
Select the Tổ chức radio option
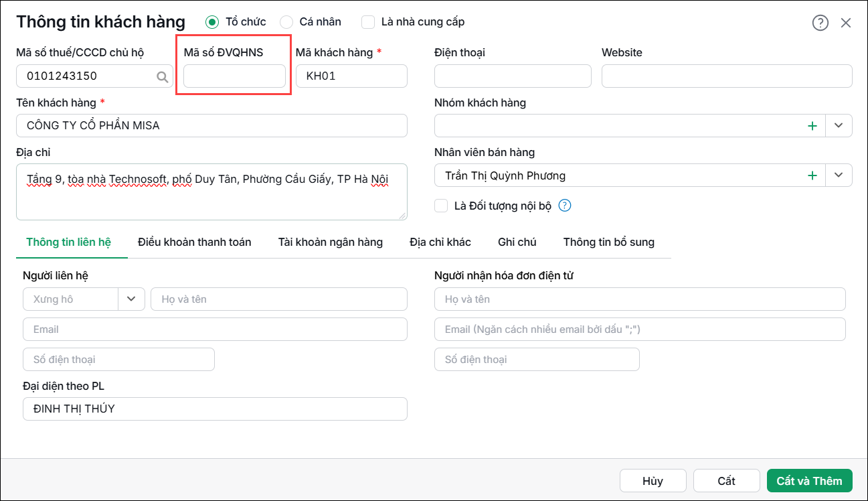click(x=212, y=22)
